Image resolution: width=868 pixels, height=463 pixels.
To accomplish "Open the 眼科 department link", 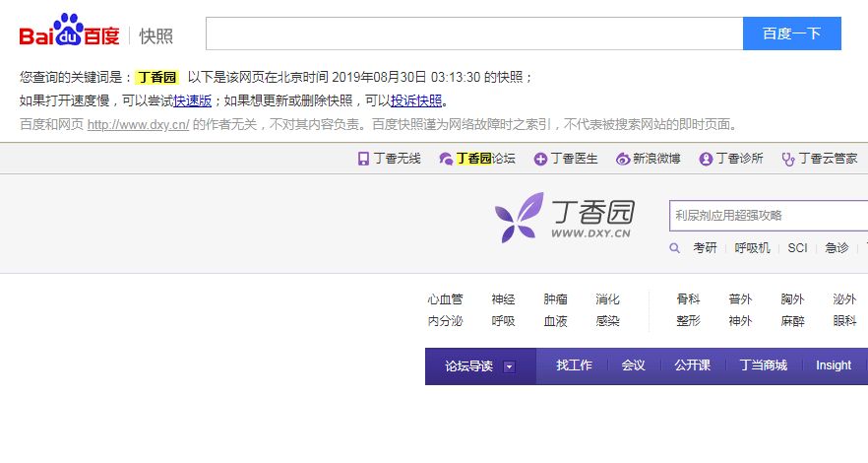I will (x=844, y=321).
